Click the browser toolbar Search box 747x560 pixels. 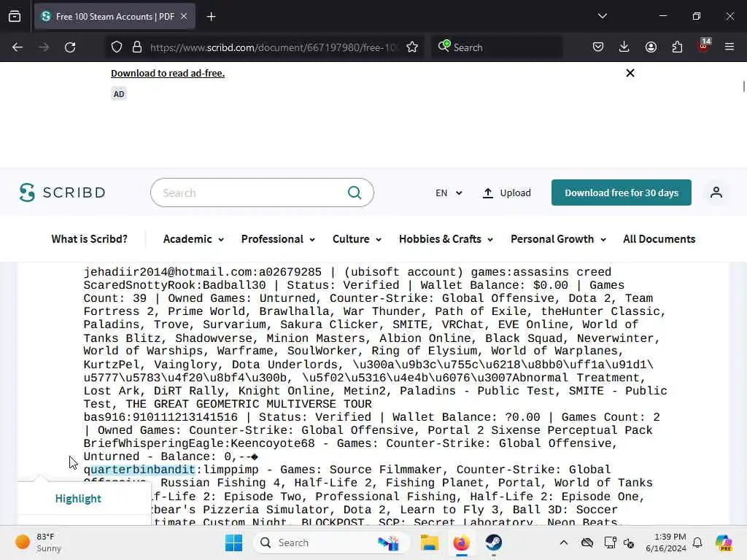(x=497, y=47)
